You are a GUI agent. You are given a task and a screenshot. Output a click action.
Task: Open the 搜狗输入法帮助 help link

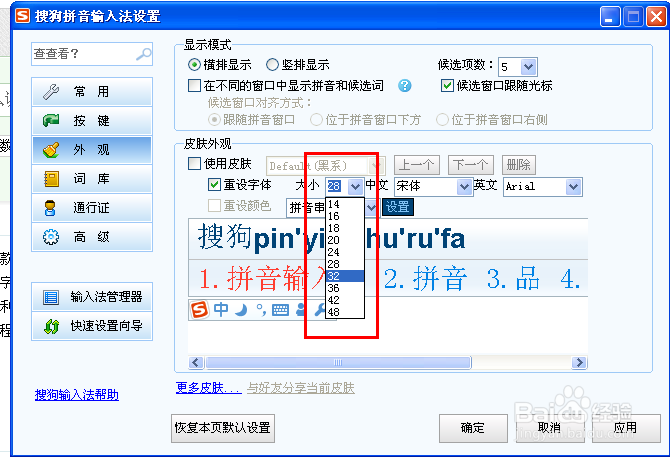click(76, 395)
